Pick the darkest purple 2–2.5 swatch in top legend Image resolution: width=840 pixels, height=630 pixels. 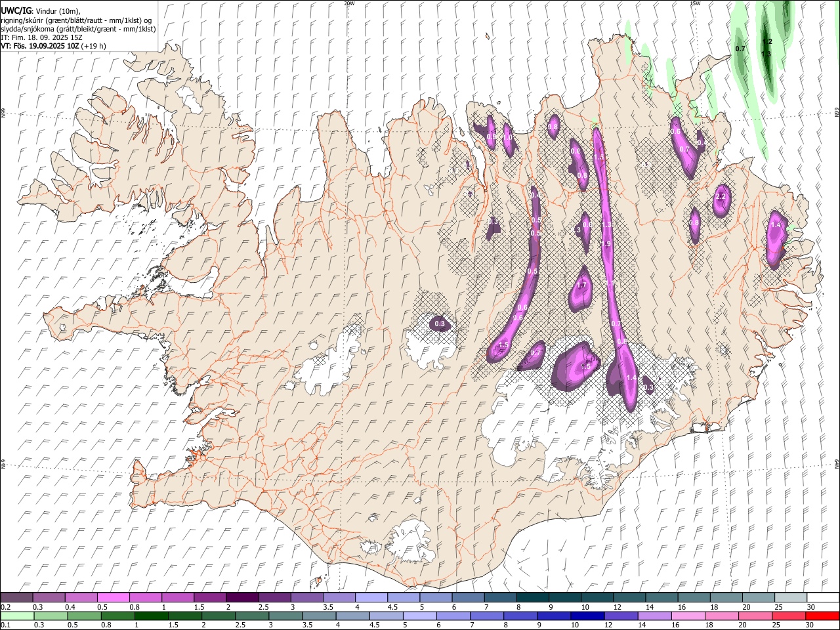241,597
